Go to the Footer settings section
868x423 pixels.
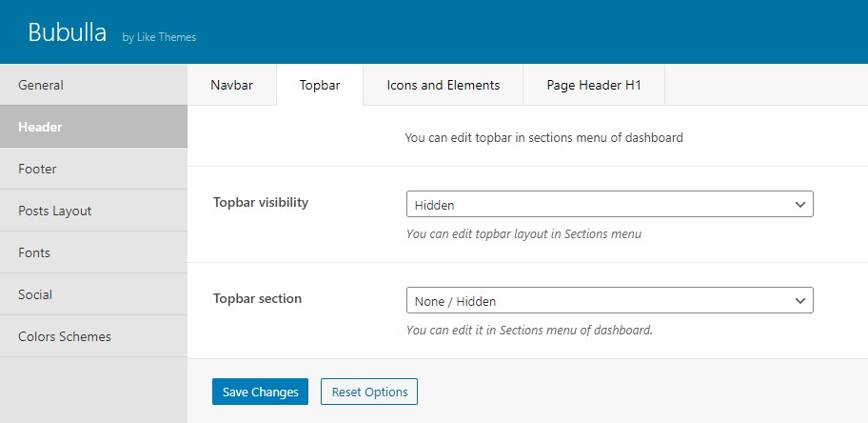click(x=93, y=169)
